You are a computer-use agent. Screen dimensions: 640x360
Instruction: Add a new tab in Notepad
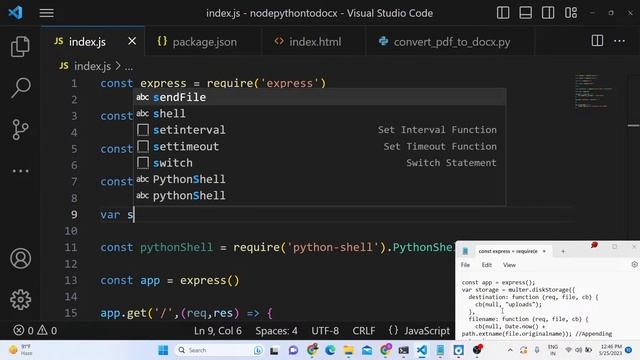(x=563, y=251)
